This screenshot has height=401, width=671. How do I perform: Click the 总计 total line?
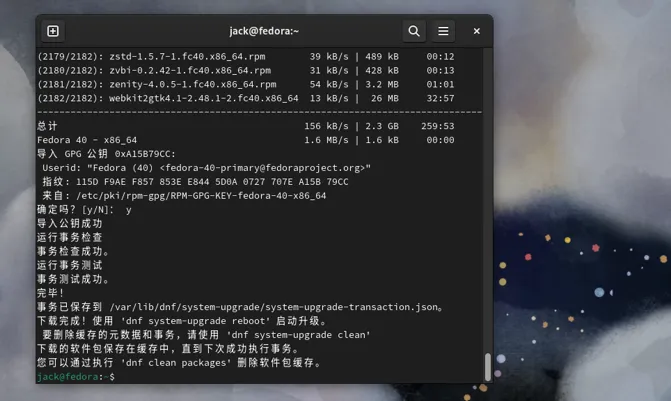click(246, 126)
